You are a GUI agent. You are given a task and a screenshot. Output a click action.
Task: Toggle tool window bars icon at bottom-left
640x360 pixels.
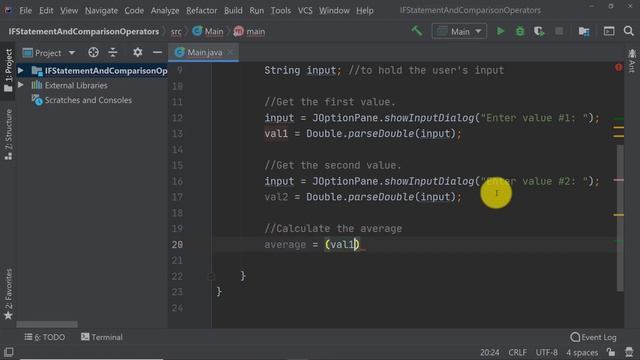[x=9, y=352]
